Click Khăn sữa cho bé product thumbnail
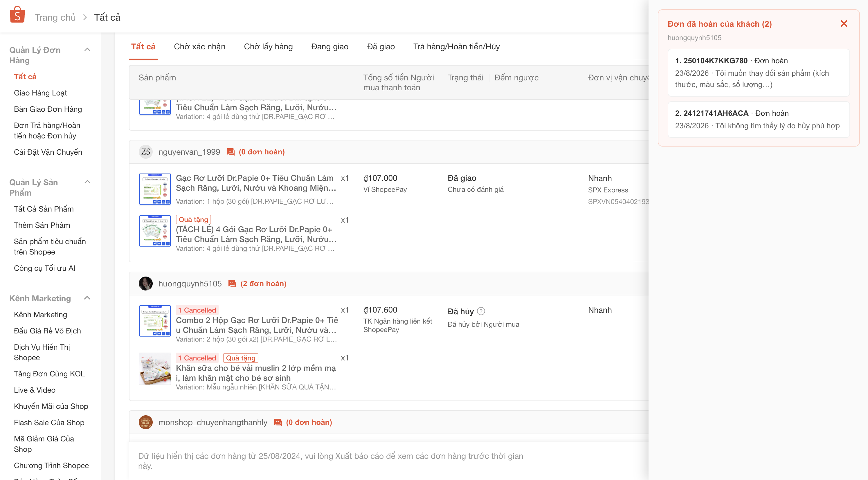The width and height of the screenshot is (868, 480). [155, 369]
